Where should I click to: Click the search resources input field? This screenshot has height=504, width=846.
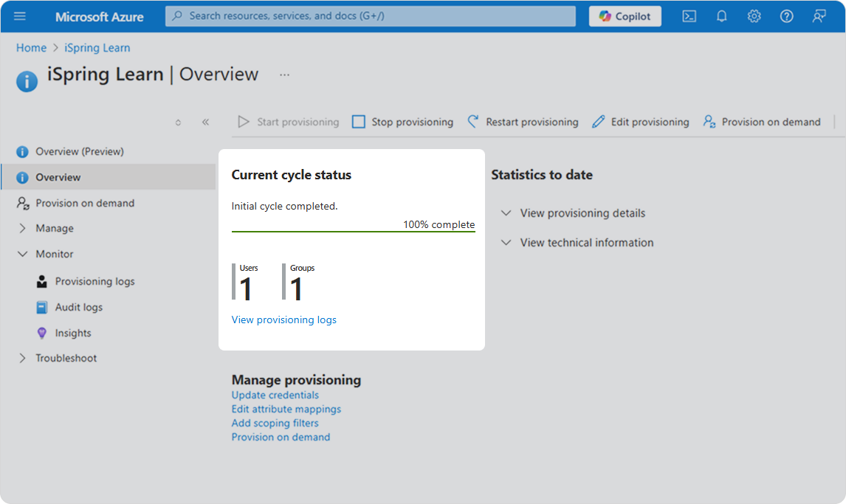pyautogui.click(x=371, y=16)
